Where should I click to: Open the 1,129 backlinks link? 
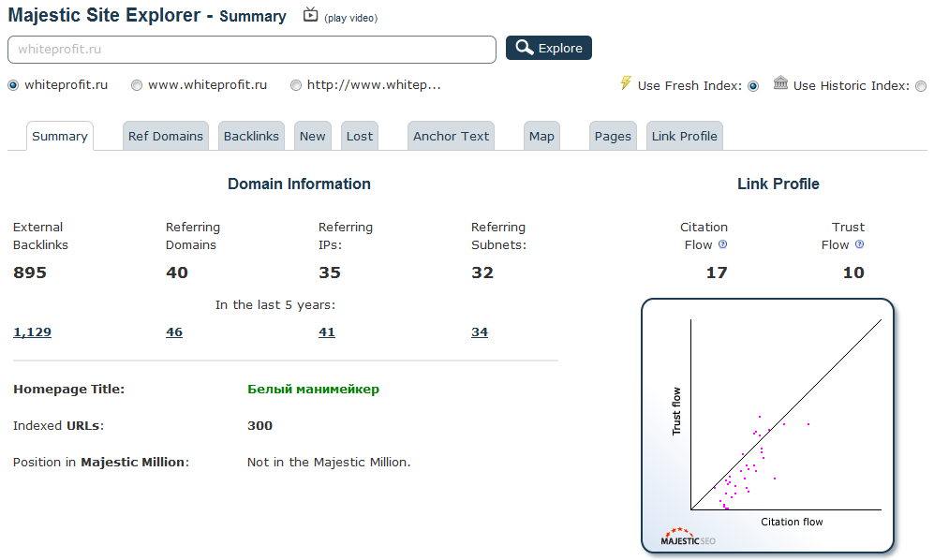32,332
